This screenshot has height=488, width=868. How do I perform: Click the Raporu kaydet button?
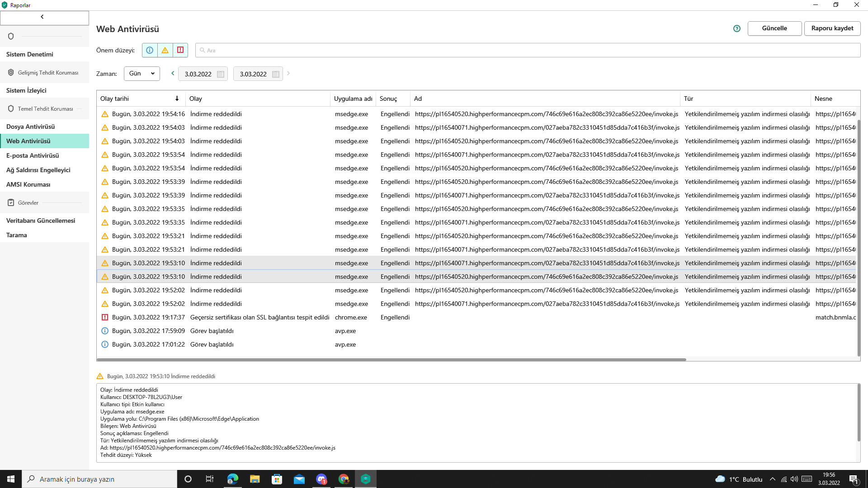(832, 28)
